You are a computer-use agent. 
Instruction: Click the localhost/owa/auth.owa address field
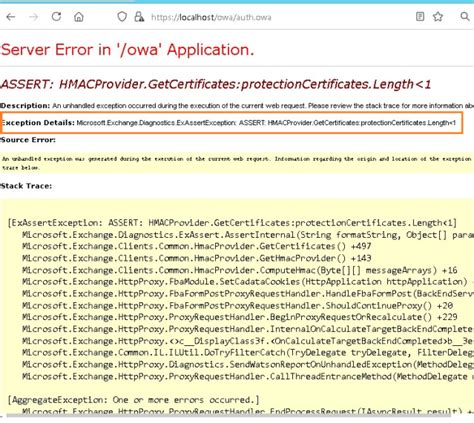click(x=211, y=17)
